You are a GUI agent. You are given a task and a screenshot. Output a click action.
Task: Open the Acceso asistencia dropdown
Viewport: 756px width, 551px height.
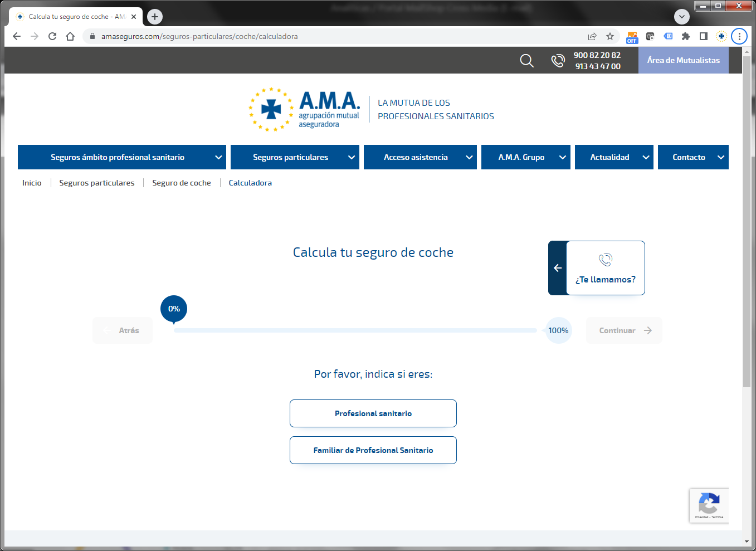click(420, 157)
